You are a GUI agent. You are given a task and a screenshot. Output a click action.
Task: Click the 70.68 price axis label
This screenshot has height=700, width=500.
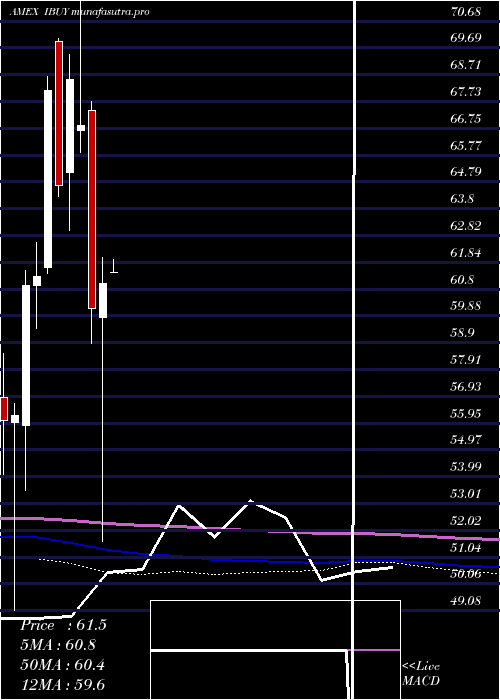pyautogui.click(x=466, y=12)
